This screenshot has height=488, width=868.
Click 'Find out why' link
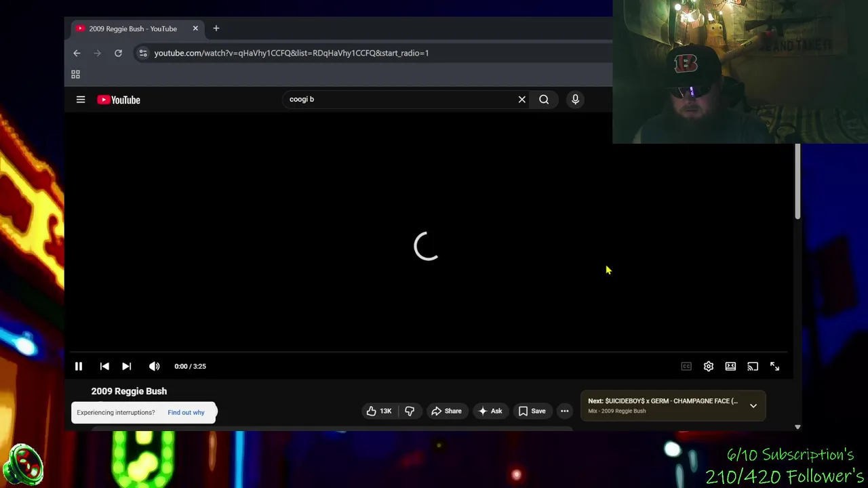pos(186,412)
